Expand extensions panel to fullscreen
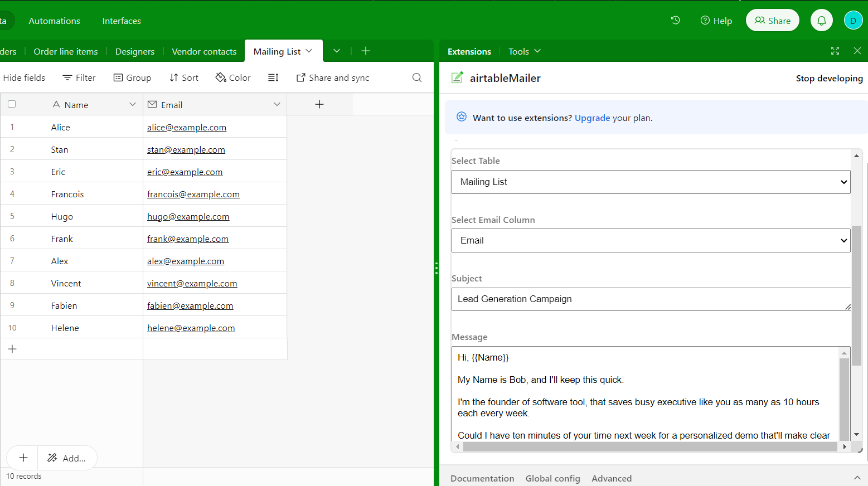 [835, 51]
